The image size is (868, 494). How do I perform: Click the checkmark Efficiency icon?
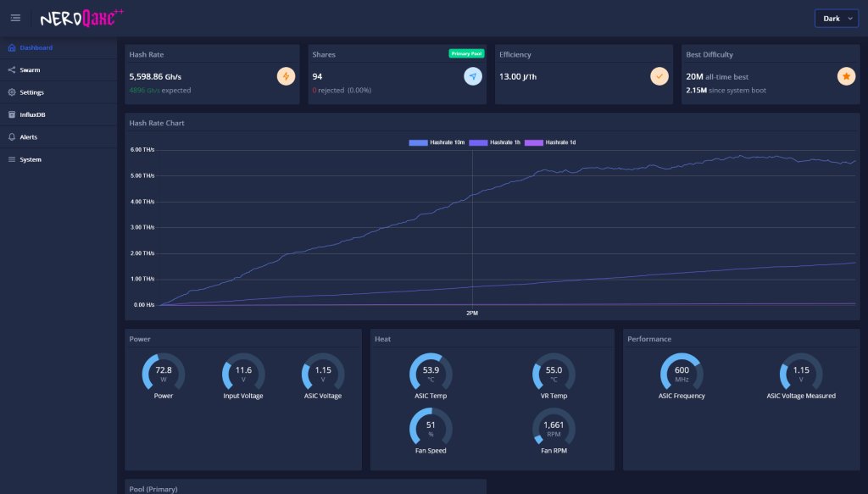click(659, 76)
